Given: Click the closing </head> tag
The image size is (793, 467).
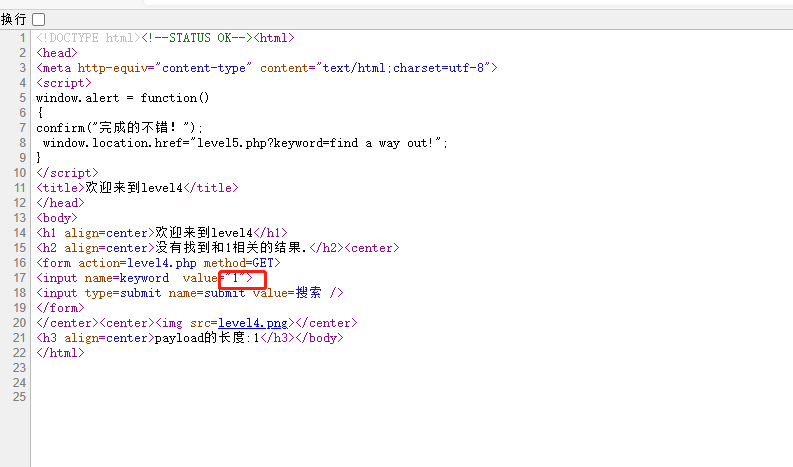Looking at the screenshot, I should [60, 203].
